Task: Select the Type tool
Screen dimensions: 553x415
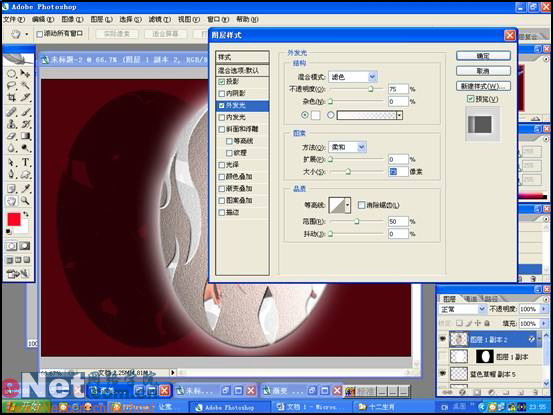Action: [25, 163]
